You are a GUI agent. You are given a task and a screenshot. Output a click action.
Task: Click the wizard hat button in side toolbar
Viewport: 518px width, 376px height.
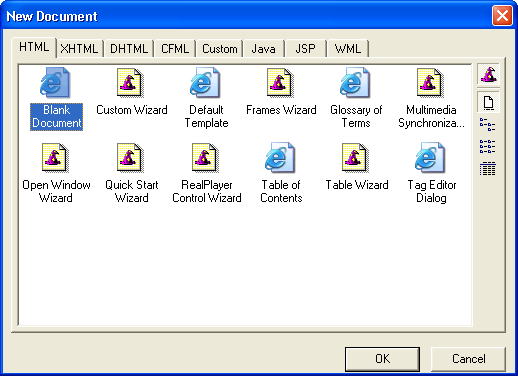[x=488, y=75]
